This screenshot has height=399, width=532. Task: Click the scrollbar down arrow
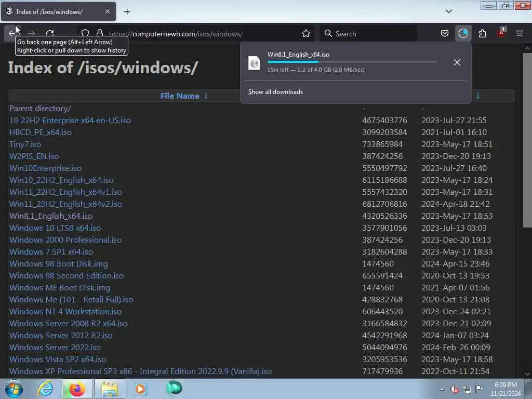coord(527,374)
